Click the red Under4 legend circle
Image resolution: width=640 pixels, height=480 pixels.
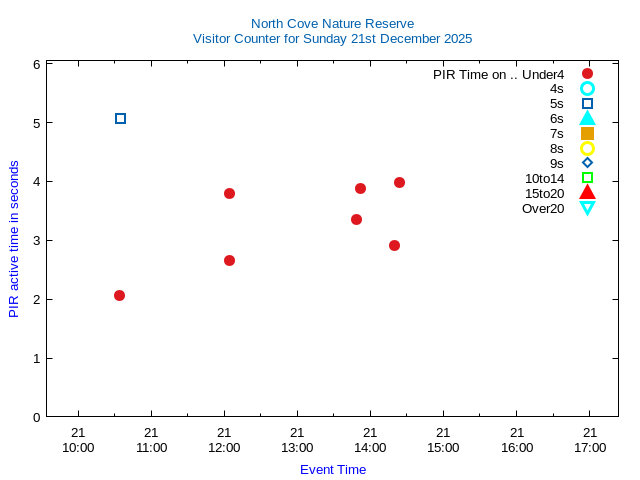[x=587, y=74]
